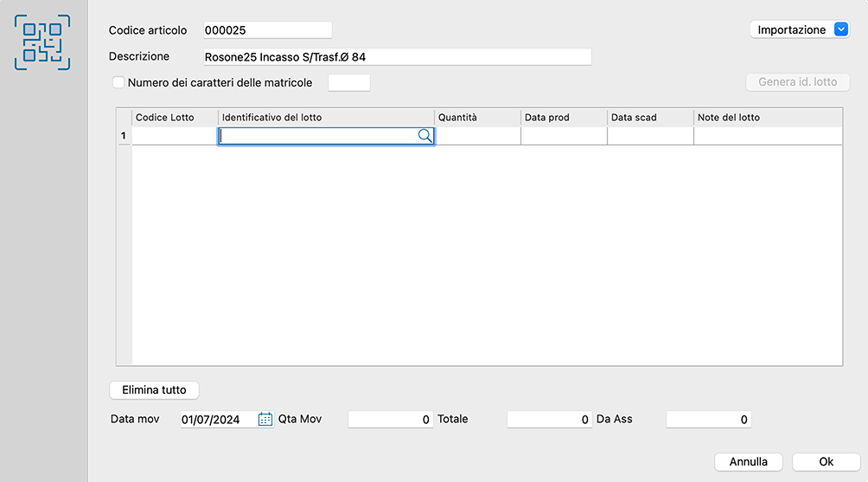Confirm with the Ok button

(x=826, y=461)
